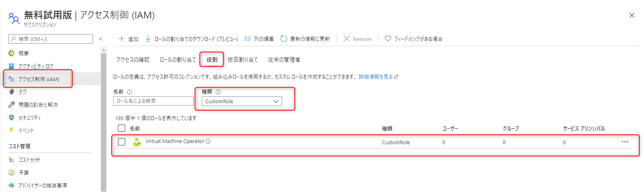Screen dimensions: 644x192
Task: Click the アクティビティ ログ icon
Action: (x=11, y=66)
